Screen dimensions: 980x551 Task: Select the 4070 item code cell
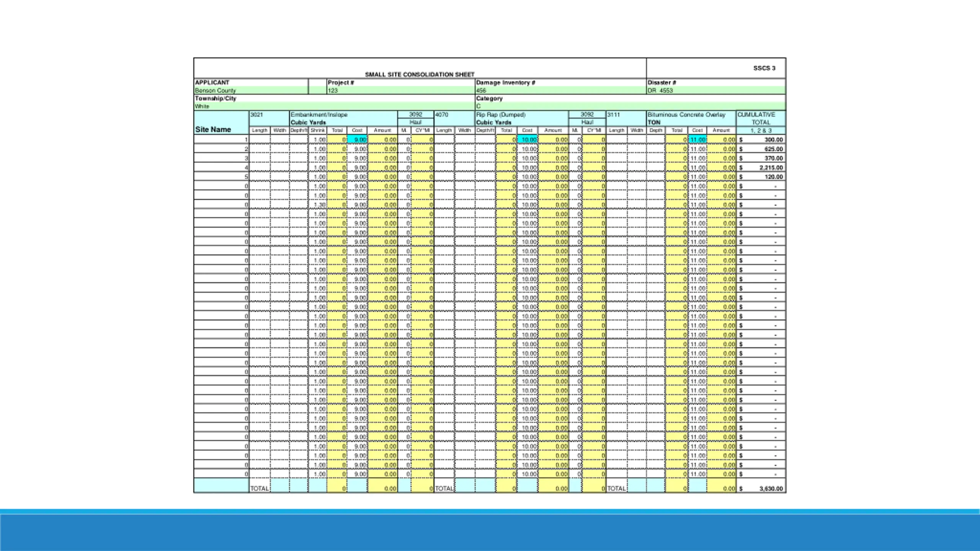click(454, 115)
